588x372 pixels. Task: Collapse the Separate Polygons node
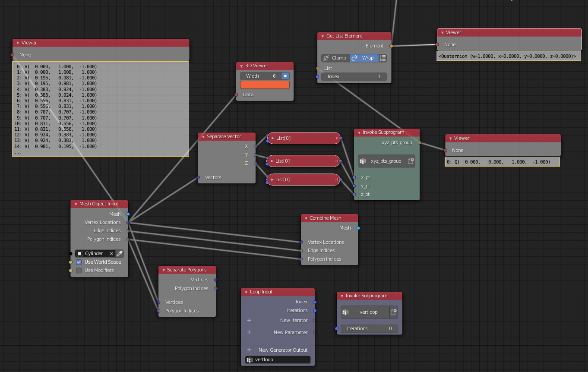pos(163,270)
